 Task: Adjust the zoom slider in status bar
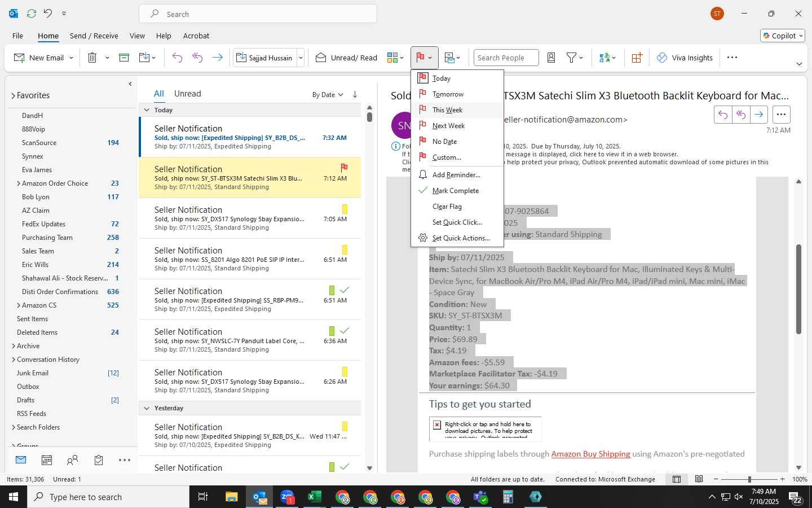(749, 479)
